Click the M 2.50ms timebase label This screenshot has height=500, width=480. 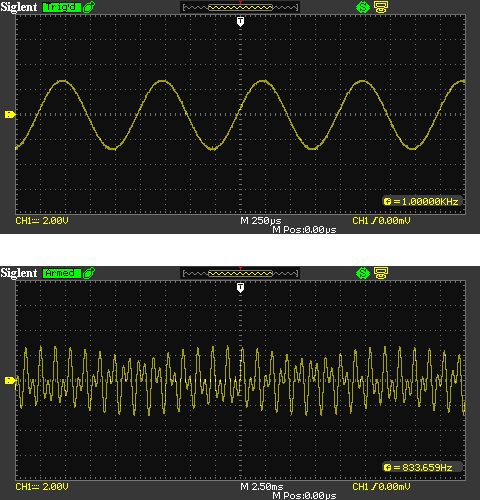(262, 487)
